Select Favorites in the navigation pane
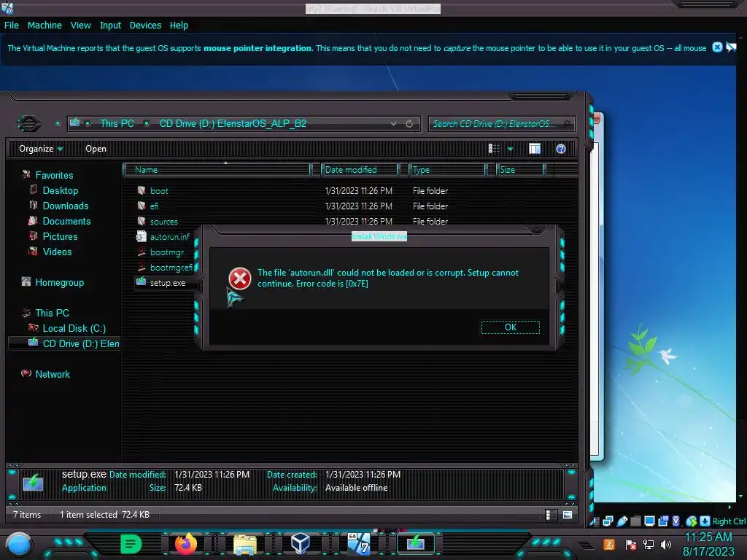 54,175
